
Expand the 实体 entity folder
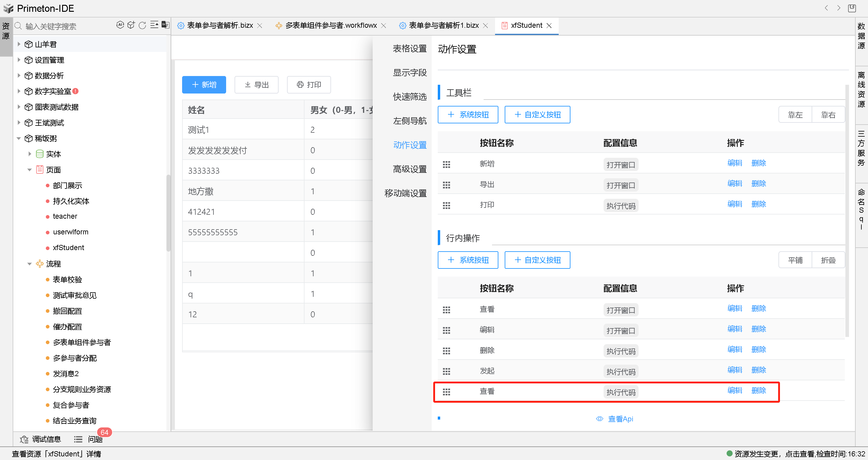pos(30,154)
